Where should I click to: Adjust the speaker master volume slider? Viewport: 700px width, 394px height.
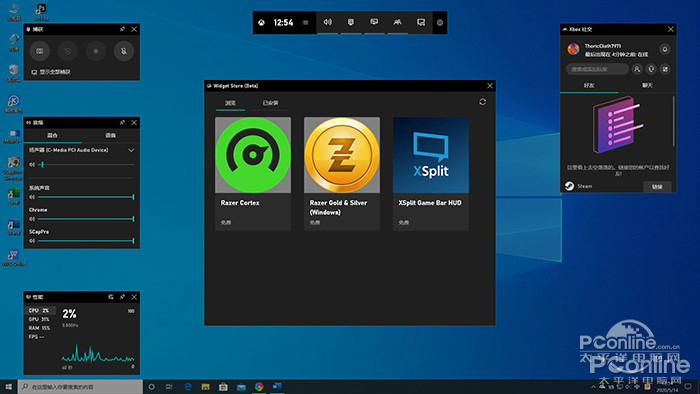87,165
